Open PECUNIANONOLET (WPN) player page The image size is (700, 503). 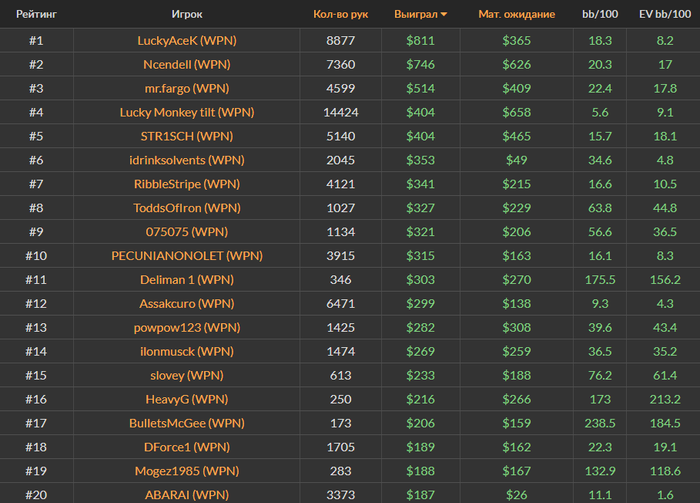(187, 256)
